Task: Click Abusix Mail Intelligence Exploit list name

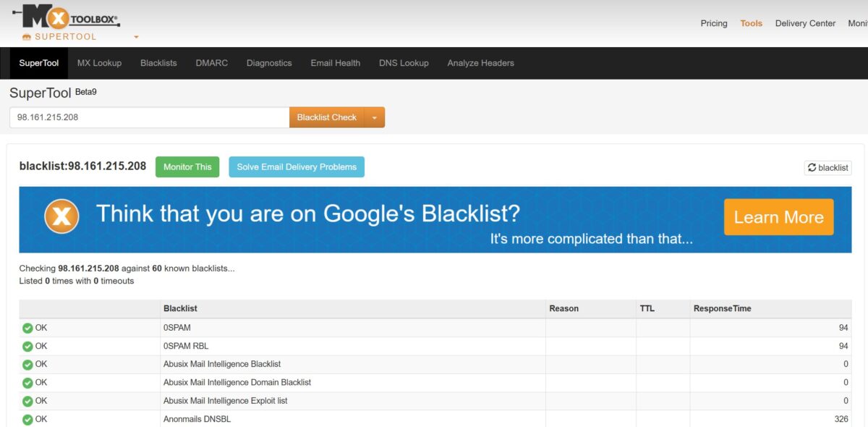Action: pyautogui.click(x=226, y=400)
